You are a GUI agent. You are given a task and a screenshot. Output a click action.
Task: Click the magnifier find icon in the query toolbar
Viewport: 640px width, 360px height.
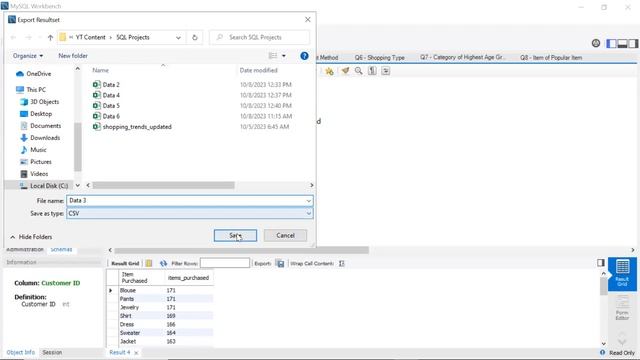coord(358,71)
